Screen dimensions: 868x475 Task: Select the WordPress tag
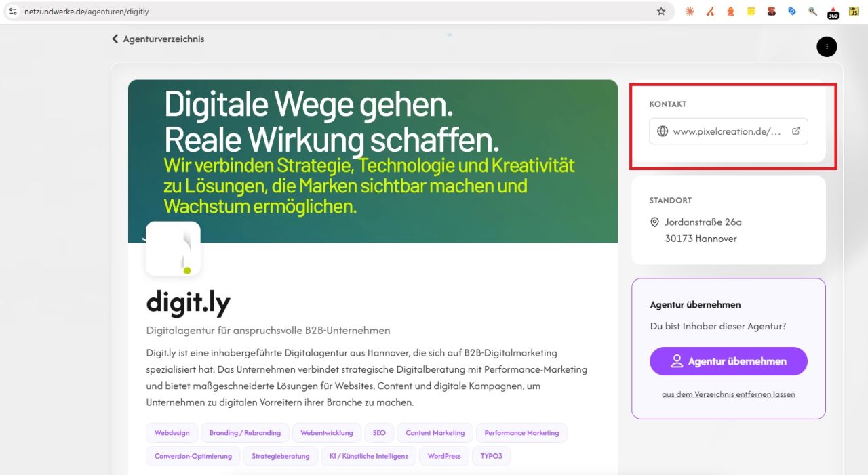(x=444, y=456)
